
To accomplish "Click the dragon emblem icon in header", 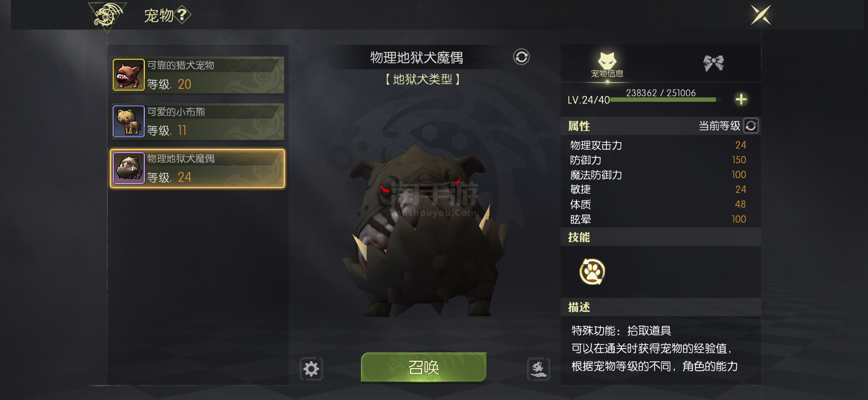I will pos(107,16).
